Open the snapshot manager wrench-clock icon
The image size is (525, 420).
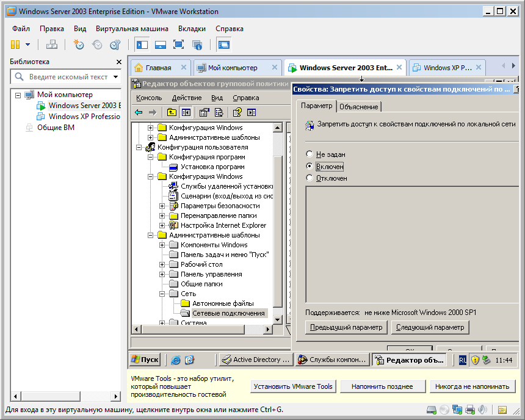115,45
